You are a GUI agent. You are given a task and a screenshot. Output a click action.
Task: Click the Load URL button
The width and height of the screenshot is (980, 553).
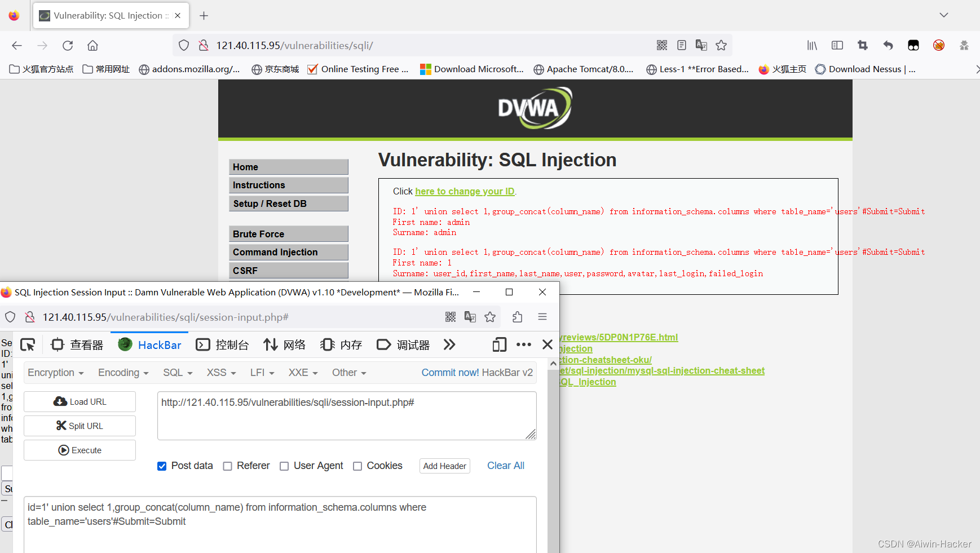80,402
